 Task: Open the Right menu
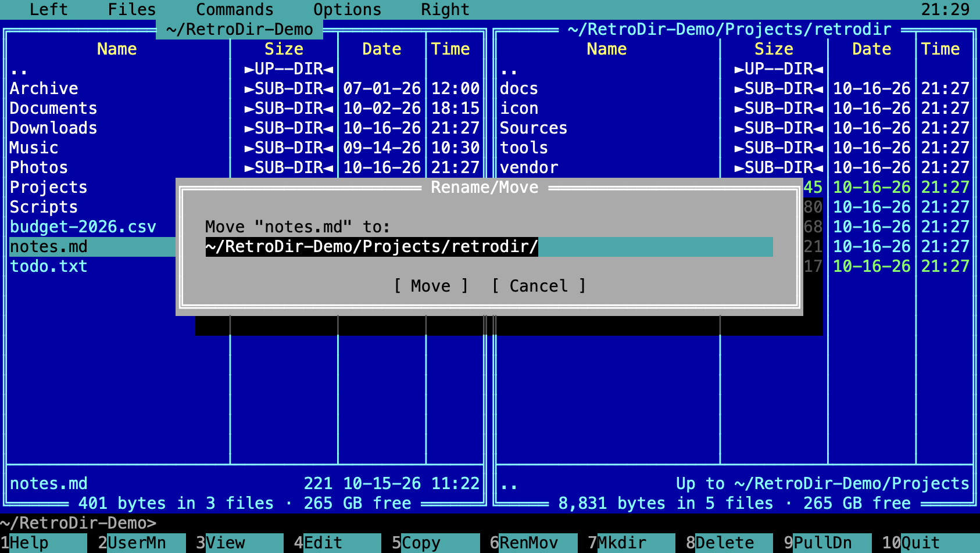click(x=445, y=9)
